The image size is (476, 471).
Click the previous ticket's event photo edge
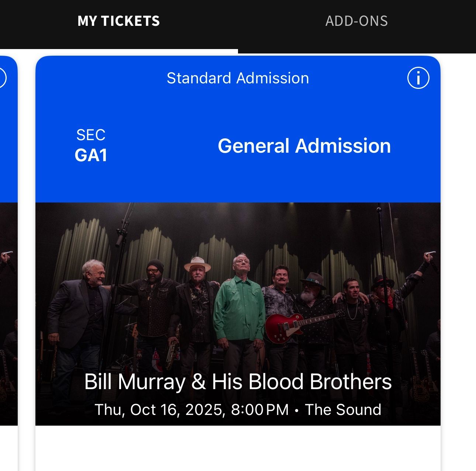(x=8, y=314)
